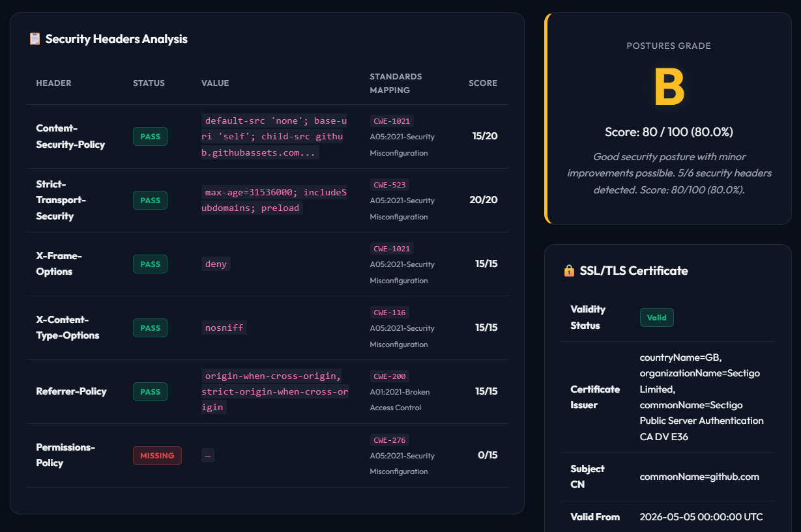Click the Validity Status label

588,318
